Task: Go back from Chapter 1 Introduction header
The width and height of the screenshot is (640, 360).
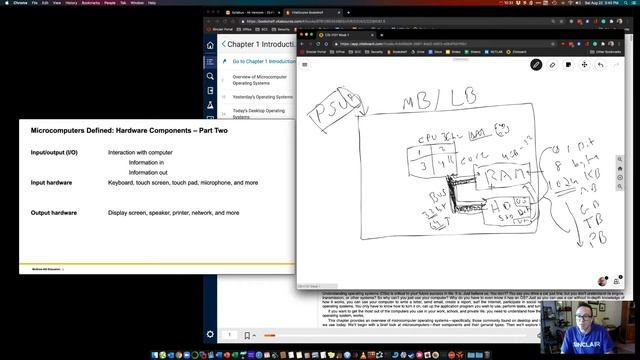Action: click(x=224, y=44)
